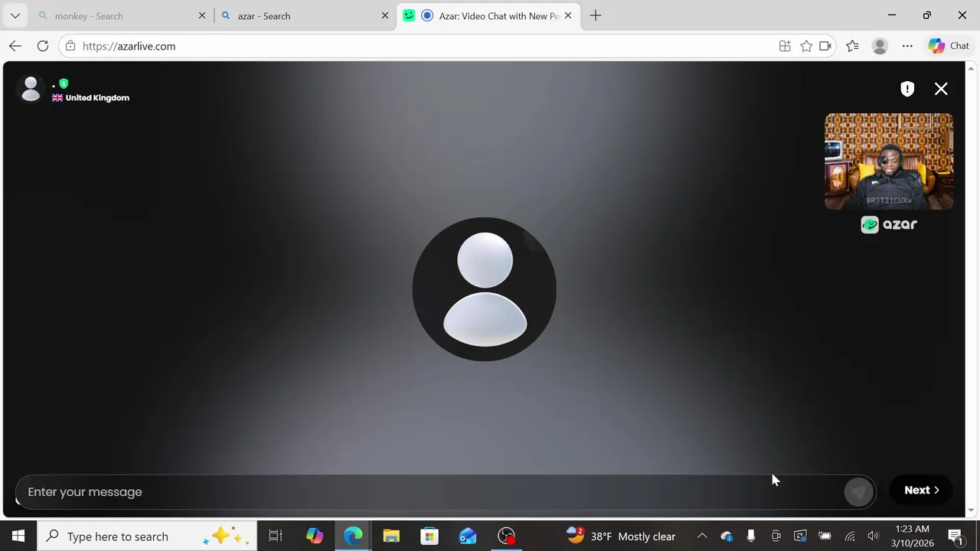980x551 pixels.
Task: Open OneDrive tray icon
Action: 726,536
